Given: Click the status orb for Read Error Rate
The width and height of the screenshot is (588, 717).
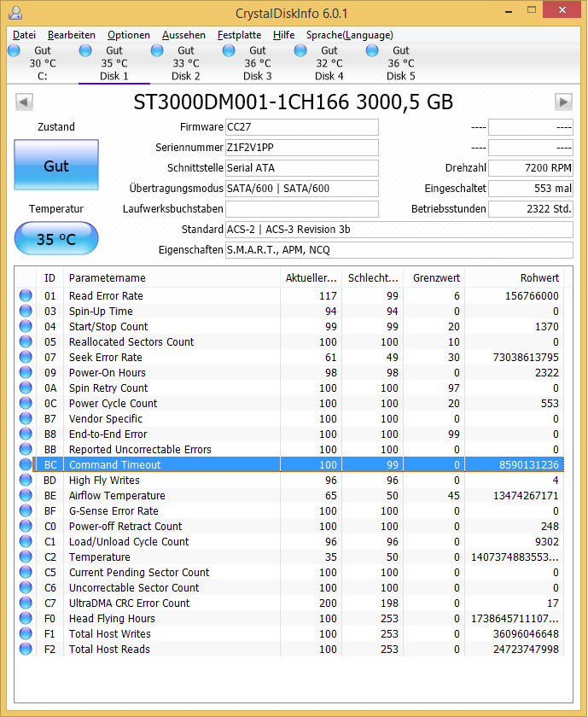Looking at the screenshot, I should 26,296.
